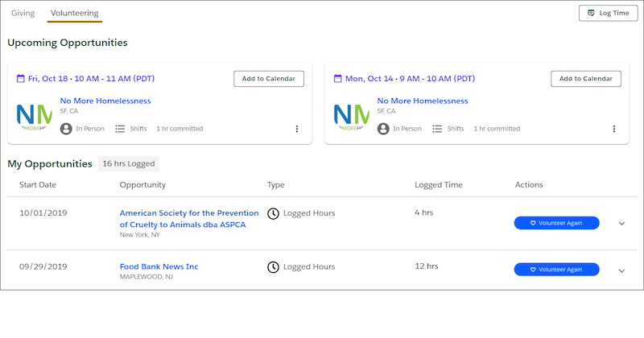Click clock icon in ASPCA Logged Hours row

pyautogui.click(x=273, y=213)
